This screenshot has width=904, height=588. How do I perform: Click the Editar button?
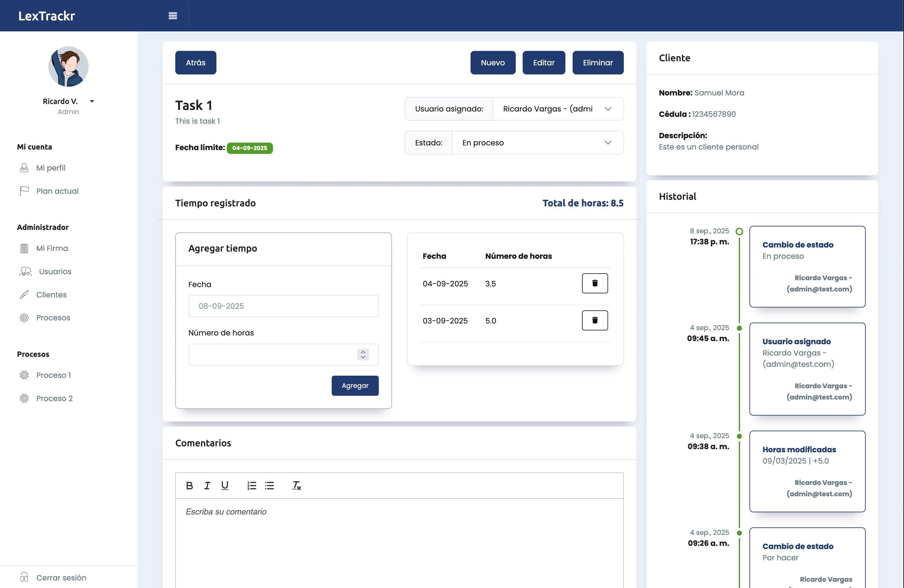pos(543,63)
